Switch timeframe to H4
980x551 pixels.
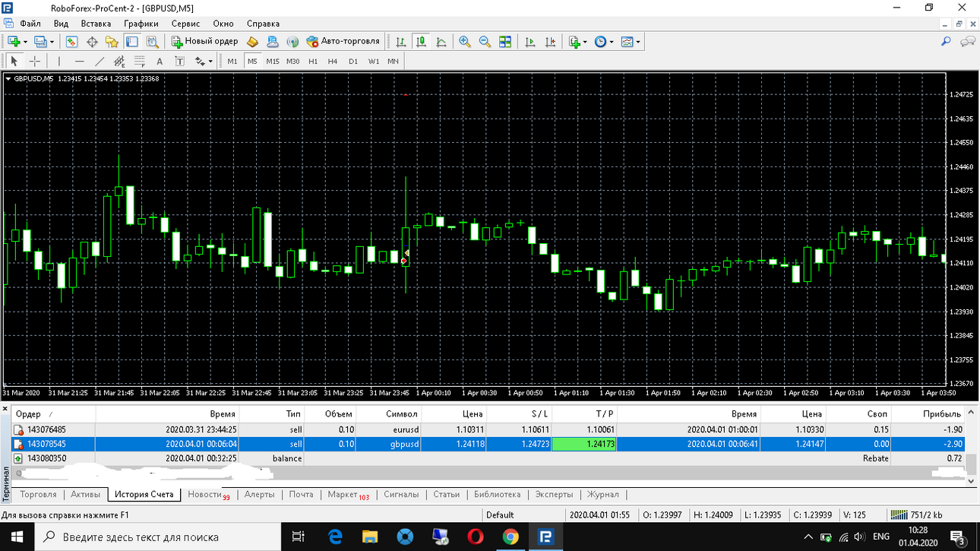(333, 61)
